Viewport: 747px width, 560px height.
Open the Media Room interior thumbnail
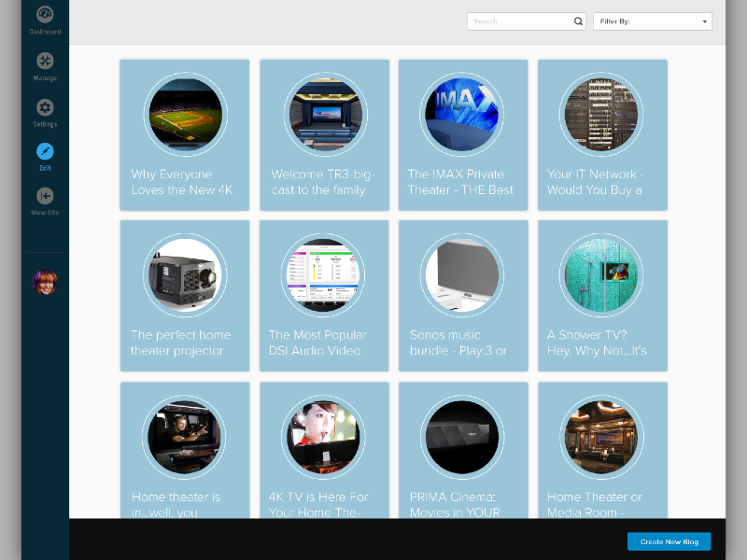click(600, 437)
